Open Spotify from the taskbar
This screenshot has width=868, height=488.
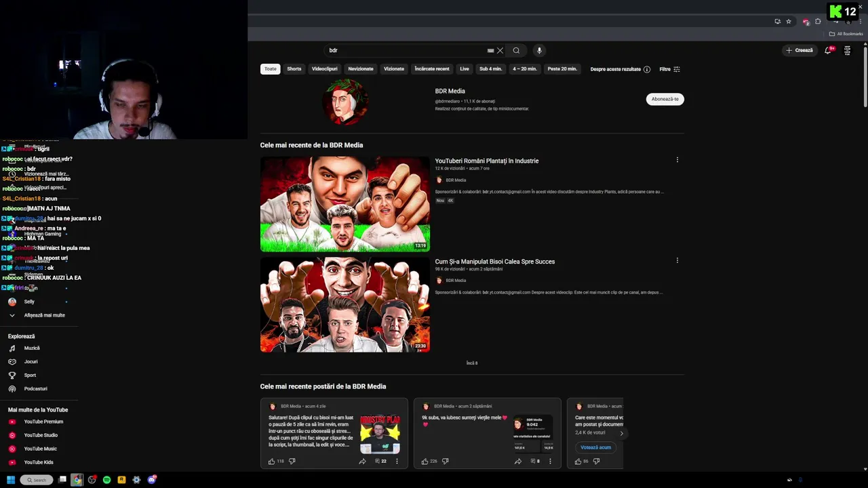pos(106,480)
